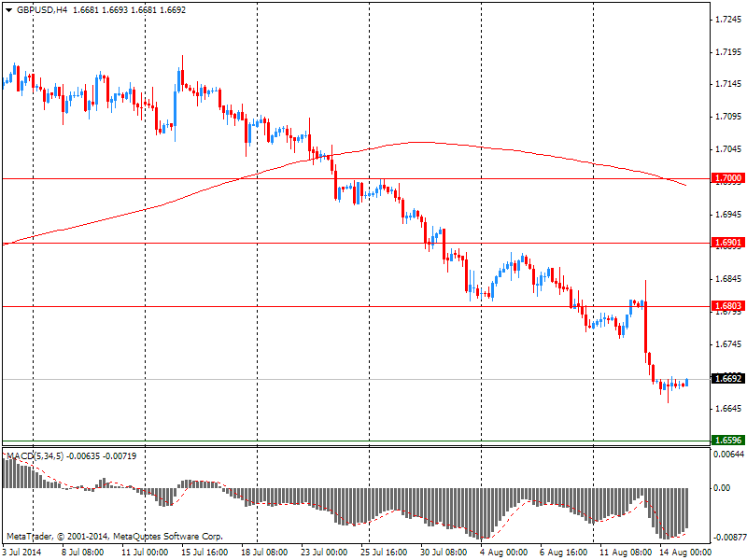Click the 1.6645 price scale value
The image size is (747, 560).
click(x=729, y=409)
